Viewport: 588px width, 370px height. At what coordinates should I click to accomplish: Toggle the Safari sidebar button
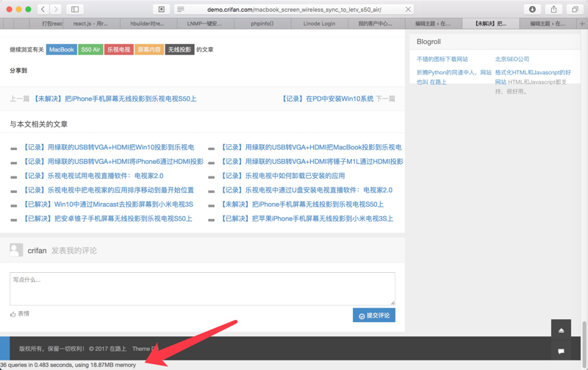(x=75, y=10)
